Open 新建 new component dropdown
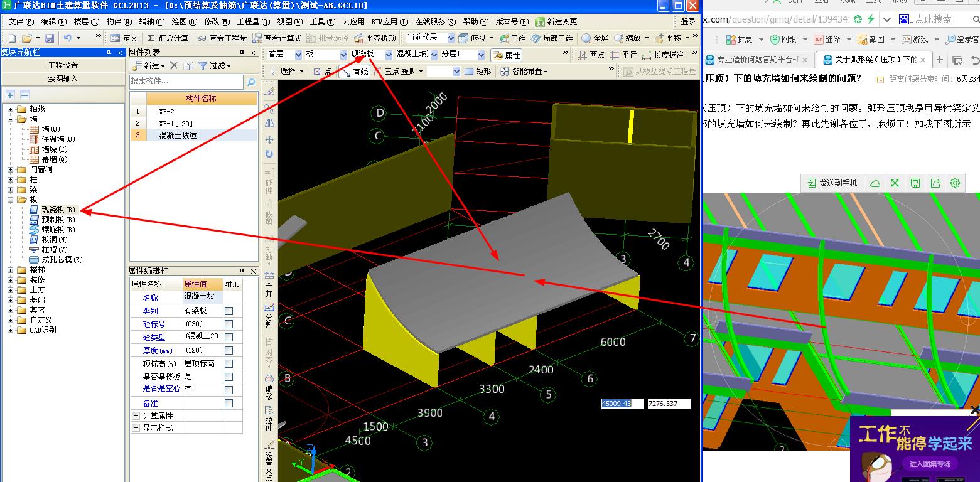This screenshot has width=980, height=482. click(x=148, y=65)
